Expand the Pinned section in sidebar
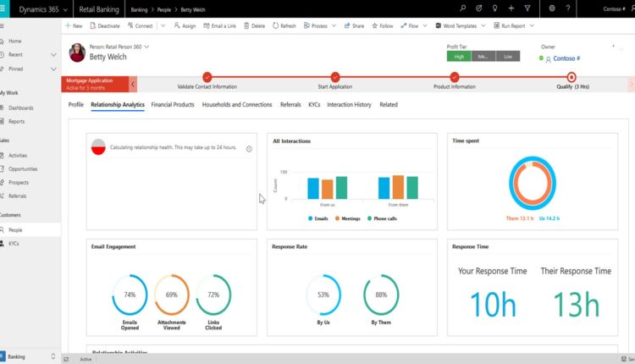Viewport: 635px width, 364px height. pyautogui.click(x=54, y=69)
